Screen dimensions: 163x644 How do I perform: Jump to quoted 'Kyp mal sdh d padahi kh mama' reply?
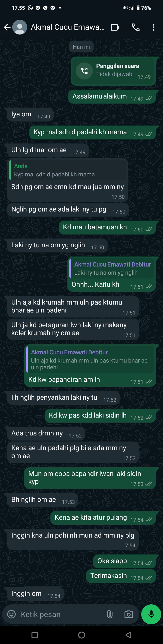coord(67,170)
